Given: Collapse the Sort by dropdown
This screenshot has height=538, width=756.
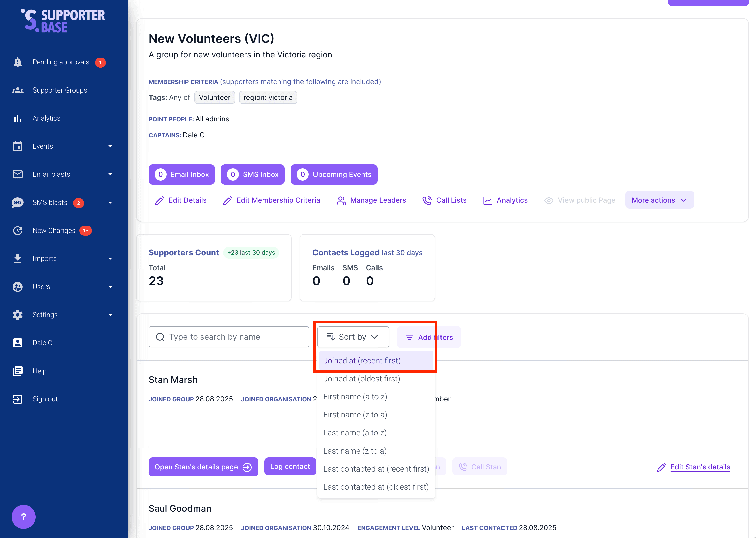Looking at the screenshot, I should tap(353, 337).
